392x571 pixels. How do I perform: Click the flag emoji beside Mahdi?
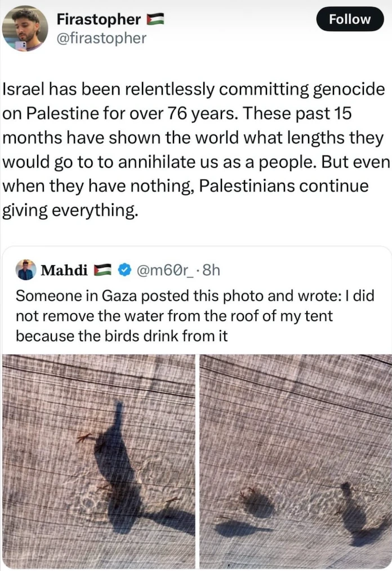pyautogui.click(x=102, y=270)
